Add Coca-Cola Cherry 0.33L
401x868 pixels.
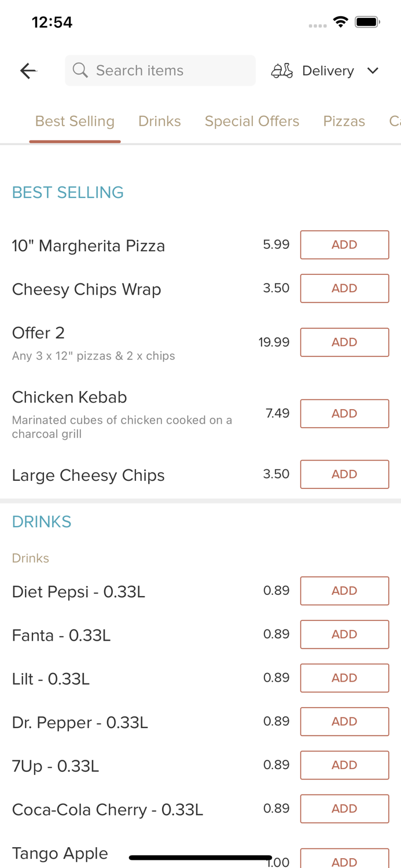[344, 808]
